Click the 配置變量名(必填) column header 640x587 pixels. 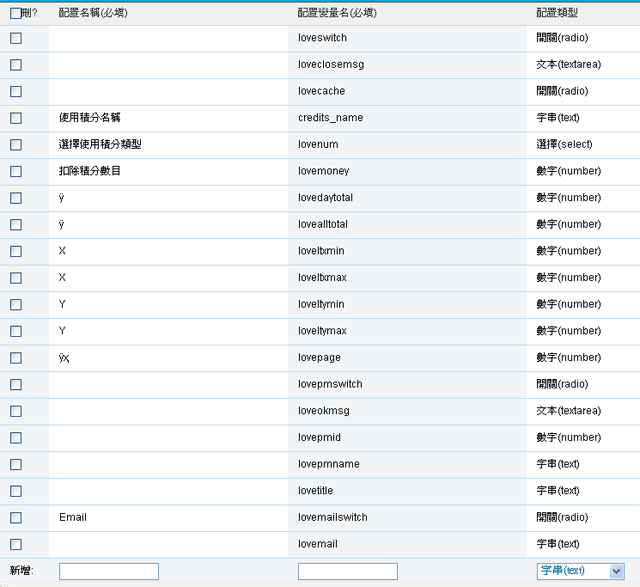pos(337,13)
